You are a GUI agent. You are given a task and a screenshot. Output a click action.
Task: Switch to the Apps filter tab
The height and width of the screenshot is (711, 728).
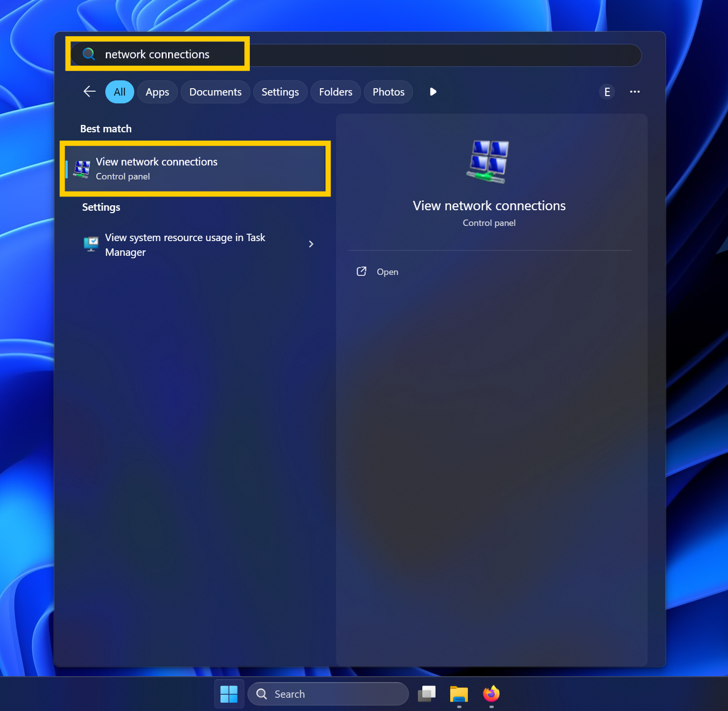157,92
